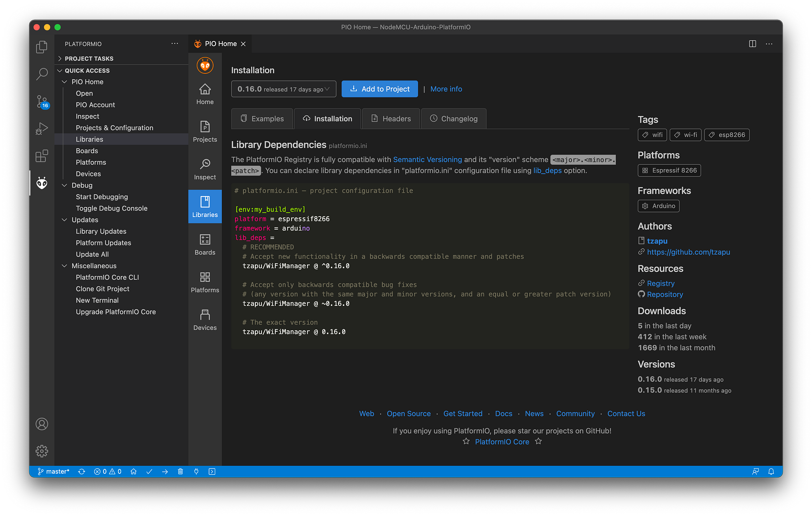Switch to the Changelog tab
This screenshot has width=812, height=516.
pos(454,119)
